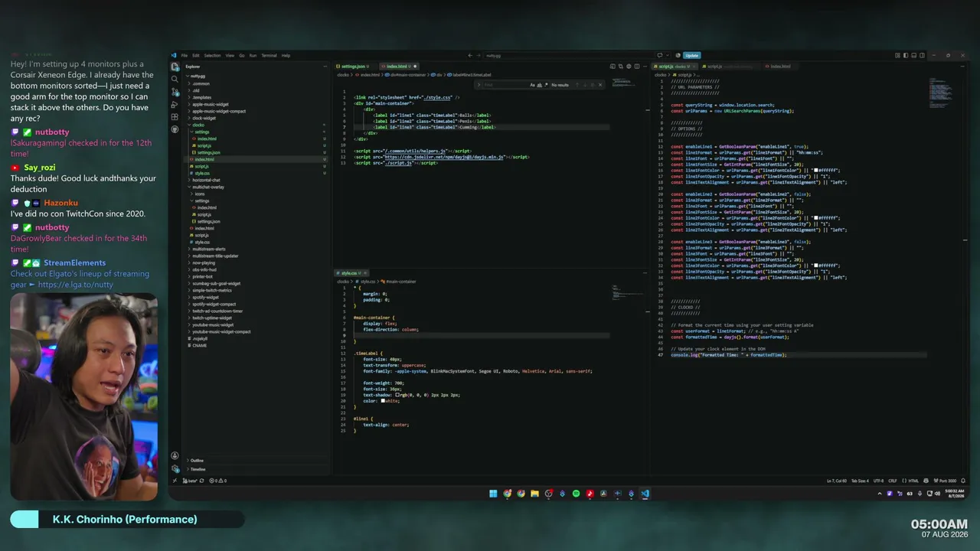Go to previous find match arrow
This screenshot has height=551, width=980.
pos(578,85)
